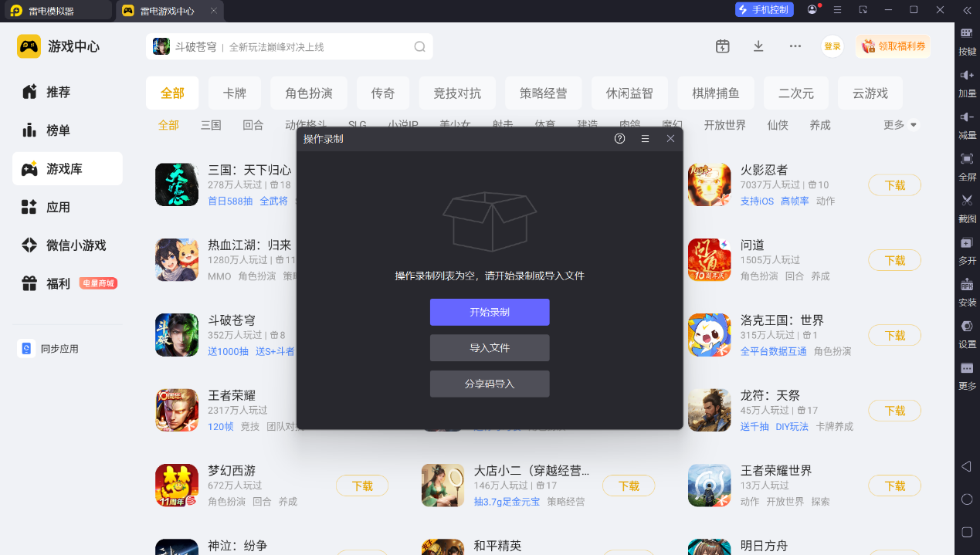Open 榜单 in left navigation
This screenshot has height=555, width=980.
67,130
